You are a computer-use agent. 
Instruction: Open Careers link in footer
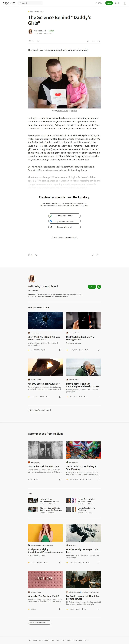point(47,641)
